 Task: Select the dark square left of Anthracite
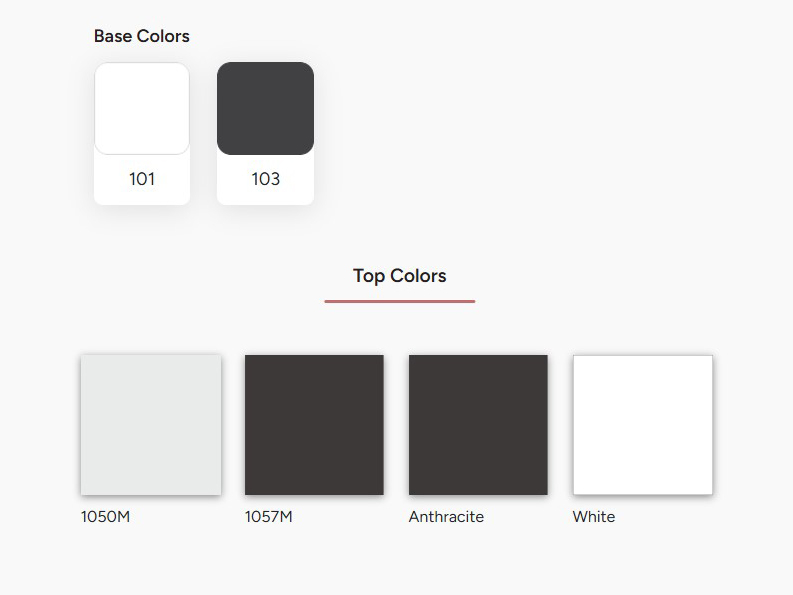click(x=314, y=424)
